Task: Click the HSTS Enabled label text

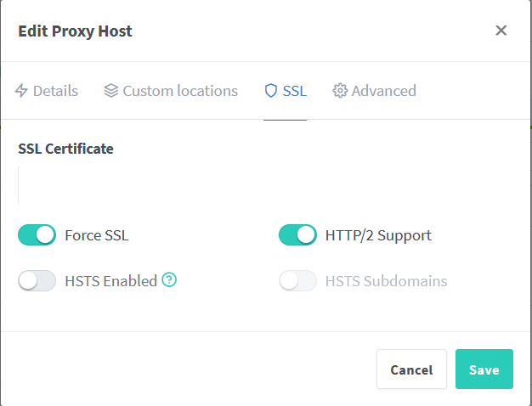Action: point(110,281)
